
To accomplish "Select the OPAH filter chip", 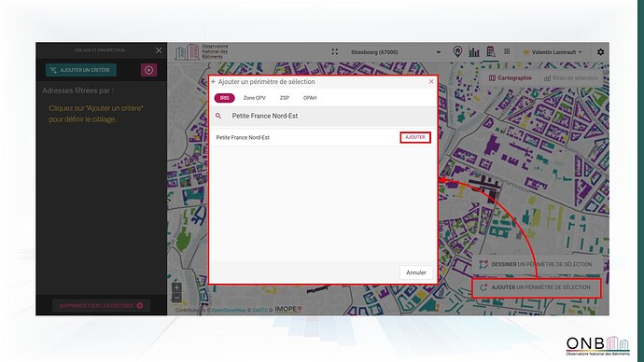I will (310, 98).
